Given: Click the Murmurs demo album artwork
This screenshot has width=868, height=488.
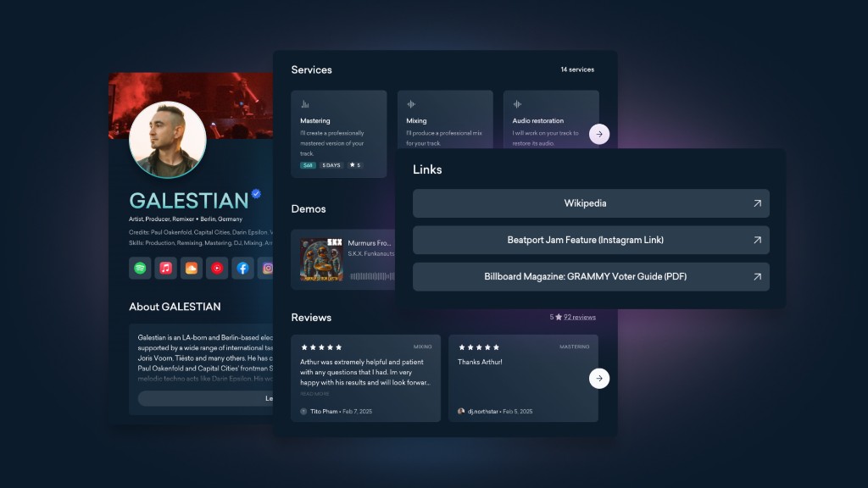Looking at the screenshot, I should pos(321,259).
